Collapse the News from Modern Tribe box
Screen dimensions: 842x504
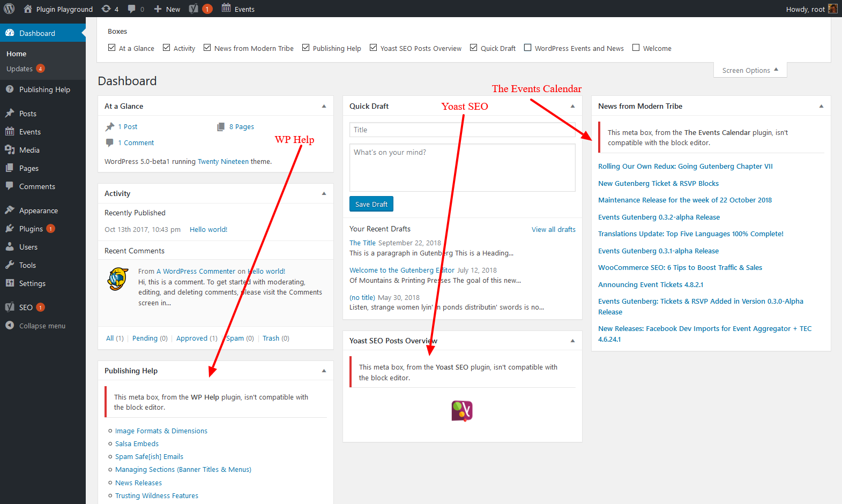point(821,106)
